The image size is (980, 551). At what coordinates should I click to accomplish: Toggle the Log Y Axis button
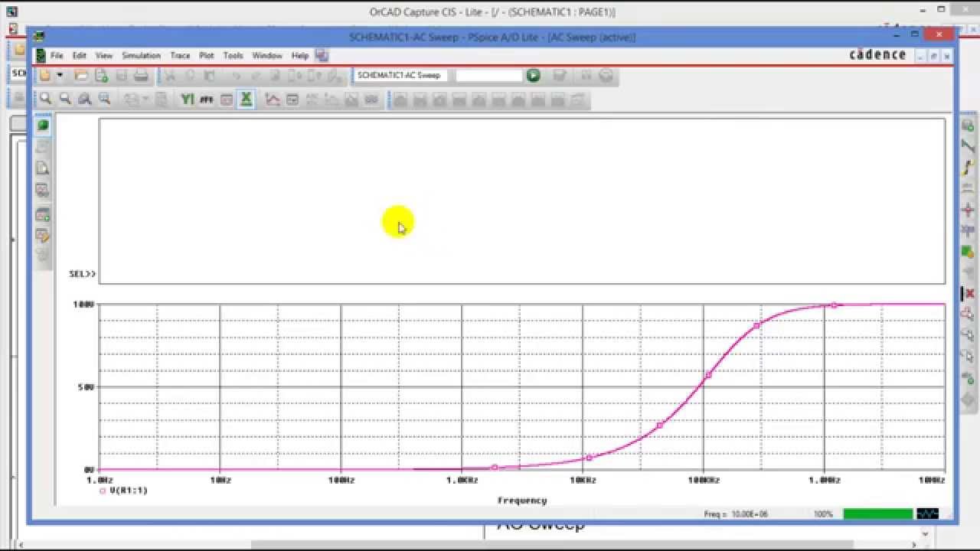(187, 99)
